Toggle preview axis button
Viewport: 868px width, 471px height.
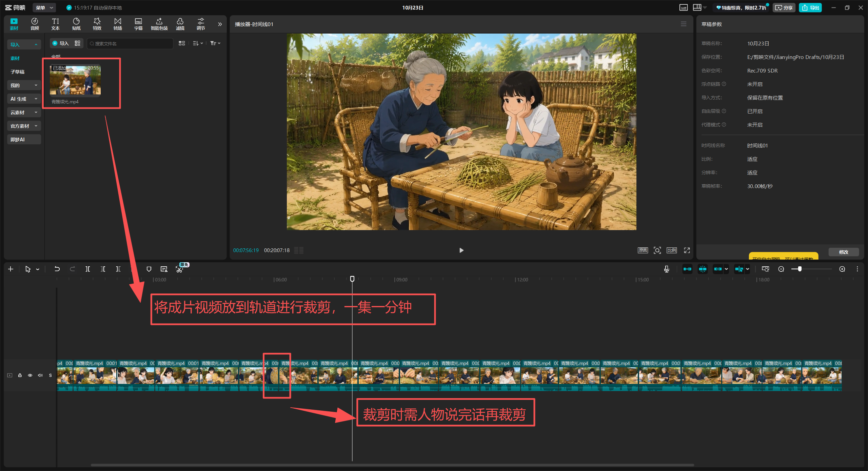(739, 269)
